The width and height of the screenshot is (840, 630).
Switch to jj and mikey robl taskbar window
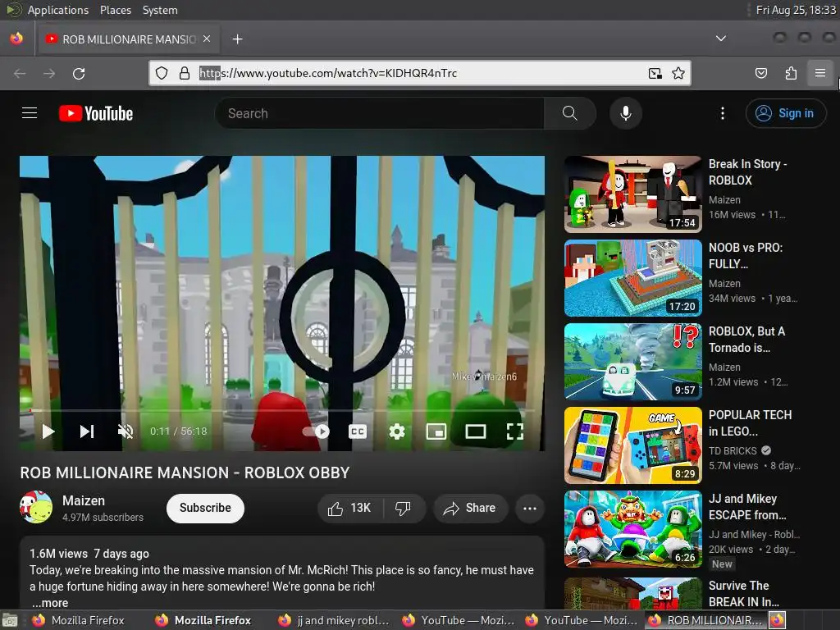[333, 620]
